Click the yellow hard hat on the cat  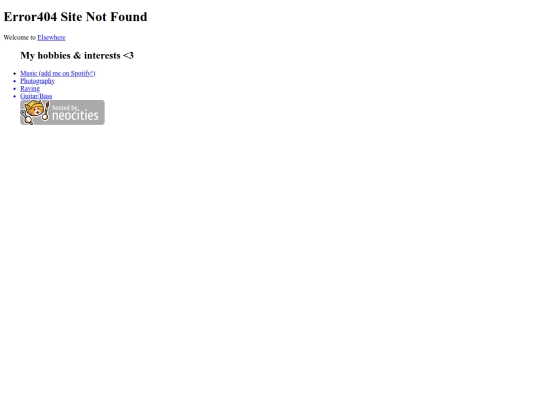[x=34, y=105]
